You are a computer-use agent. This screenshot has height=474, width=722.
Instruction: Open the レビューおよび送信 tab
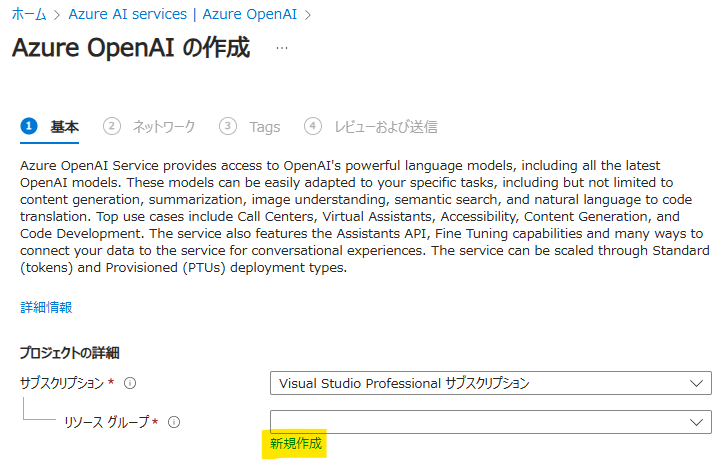386,127
